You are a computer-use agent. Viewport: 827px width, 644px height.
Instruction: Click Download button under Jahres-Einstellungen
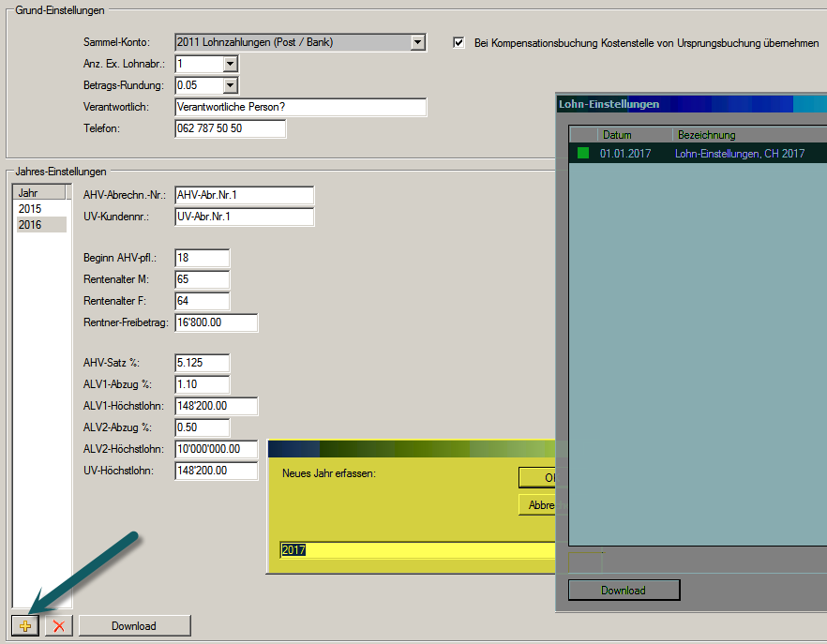[x=134, y=626]
